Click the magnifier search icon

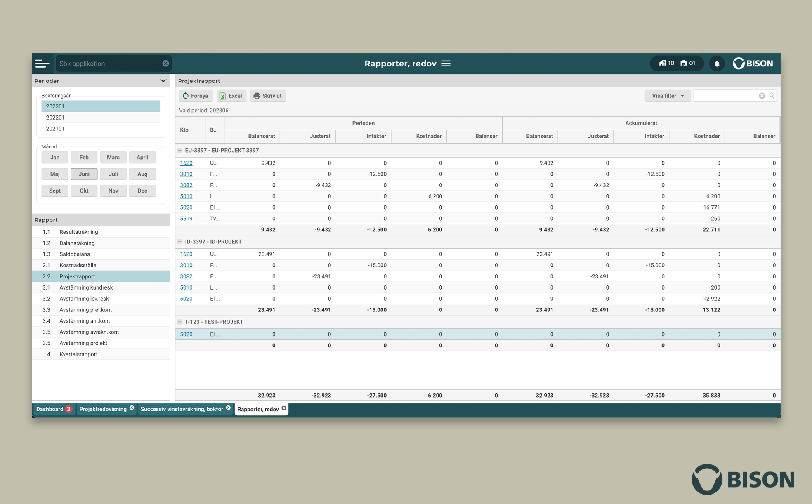[772, 96]
